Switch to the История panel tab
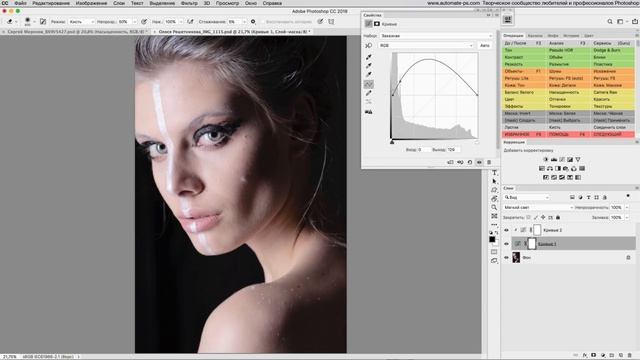This screenshot has height=360, width=640. (x=571, y=36)
